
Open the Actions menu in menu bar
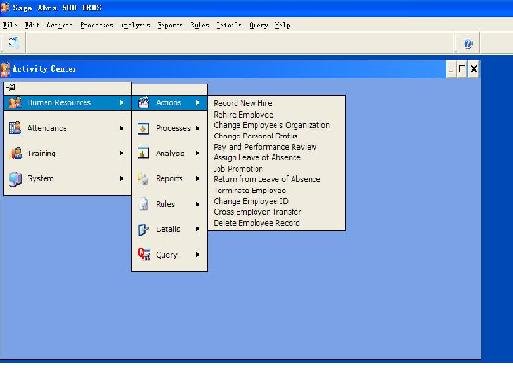click(x=59, y=25)
